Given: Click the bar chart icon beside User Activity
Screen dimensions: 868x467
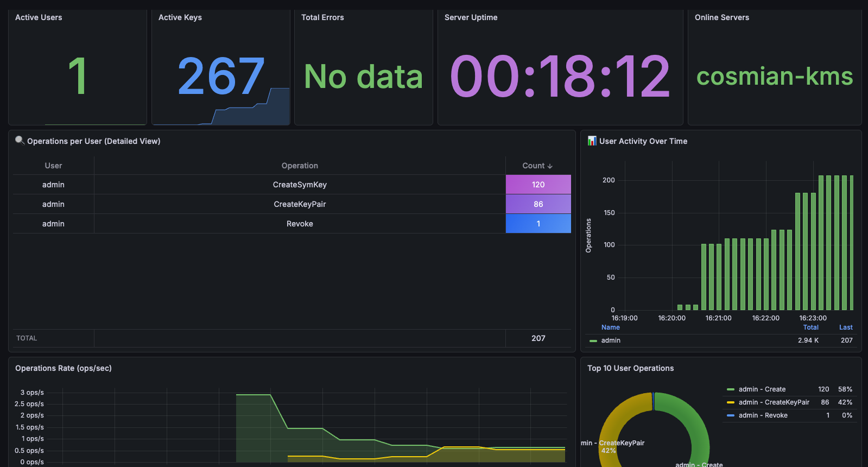Looking at the screenshot, I should pos(592,141).
